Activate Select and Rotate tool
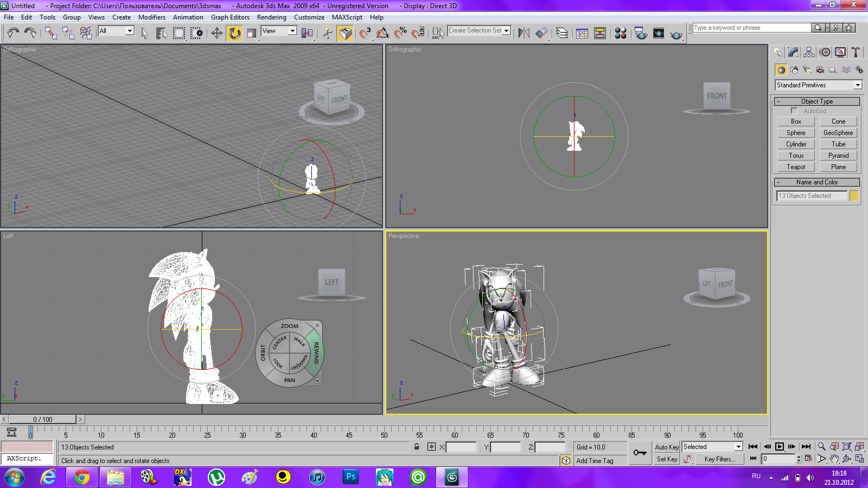 point(234,33)
